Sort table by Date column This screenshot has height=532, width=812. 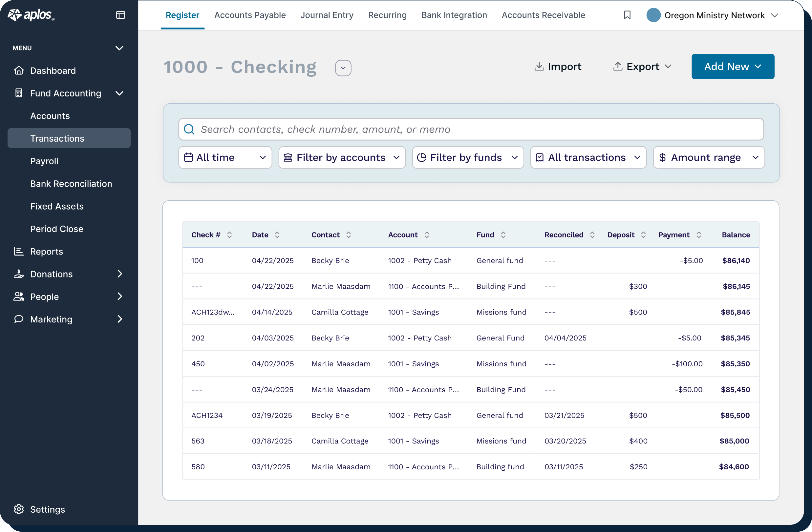click(277, 235)
